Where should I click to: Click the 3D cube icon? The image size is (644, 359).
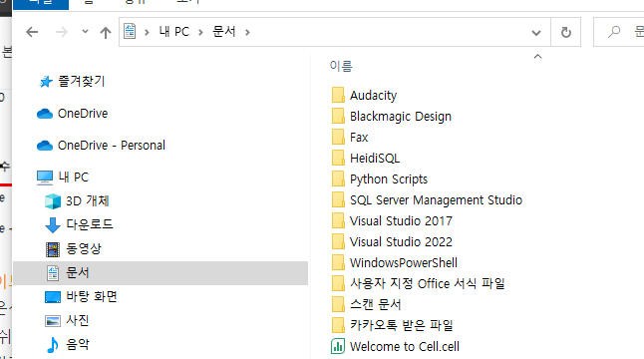click(x=53, y=201)
